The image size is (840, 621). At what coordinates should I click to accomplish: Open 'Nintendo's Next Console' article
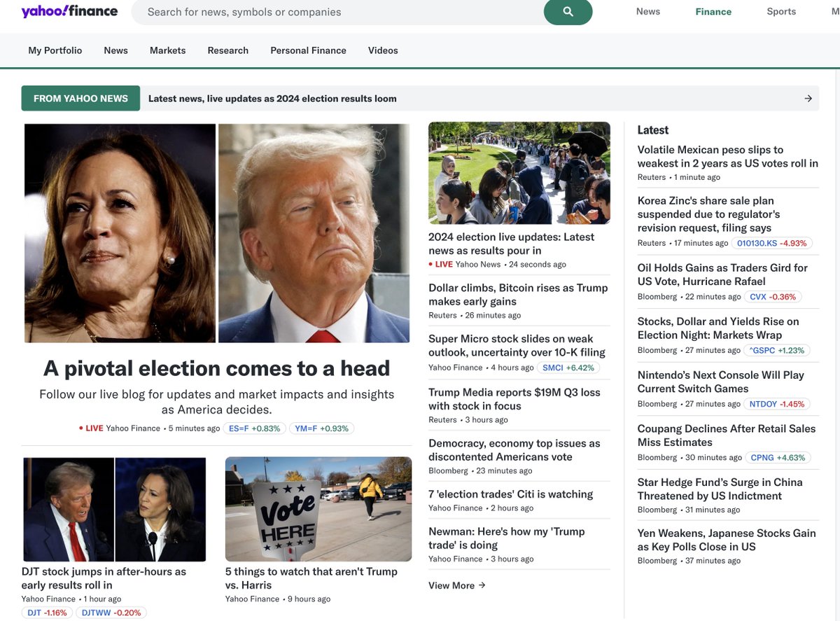[720, 382]
